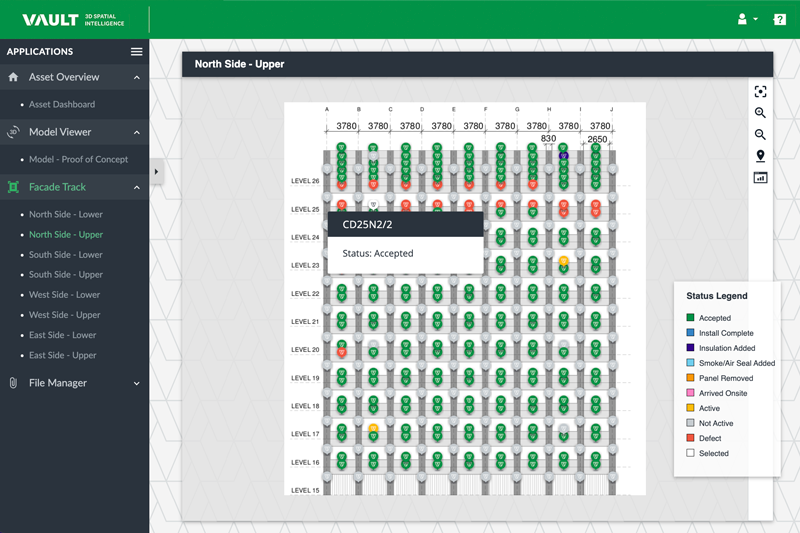
Task: Click the Arrived Onsite pink legend swatch
Action: (690, 393)
